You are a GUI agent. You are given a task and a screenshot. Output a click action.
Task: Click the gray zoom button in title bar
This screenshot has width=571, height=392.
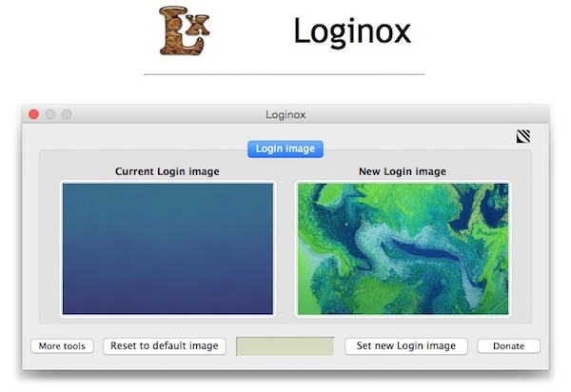tap(67, 114)
